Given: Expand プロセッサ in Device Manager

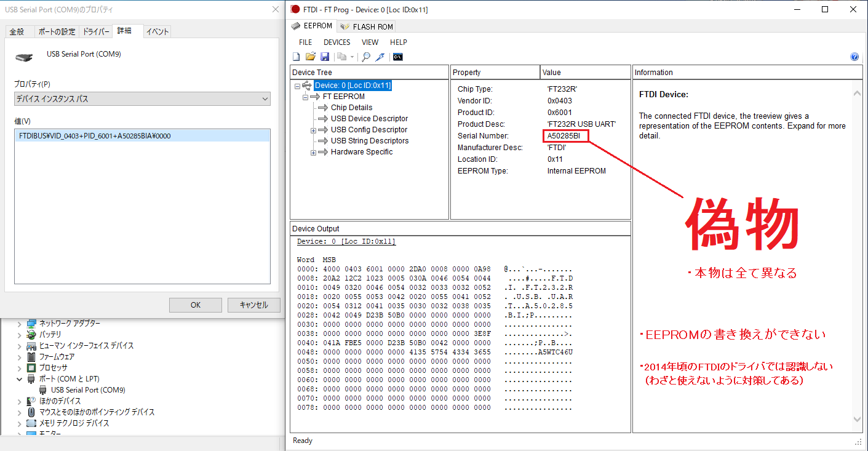Looking at the screenshot, I should tap(20, 368).
